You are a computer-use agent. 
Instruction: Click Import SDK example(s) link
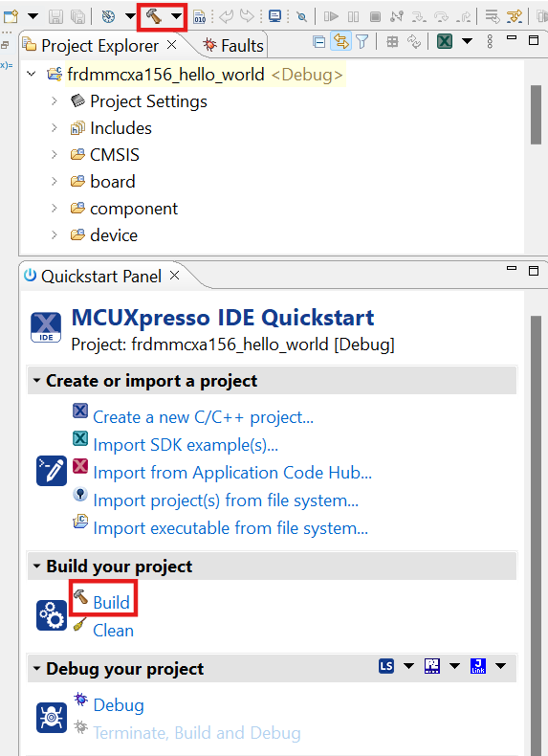[x=186, y=445]
